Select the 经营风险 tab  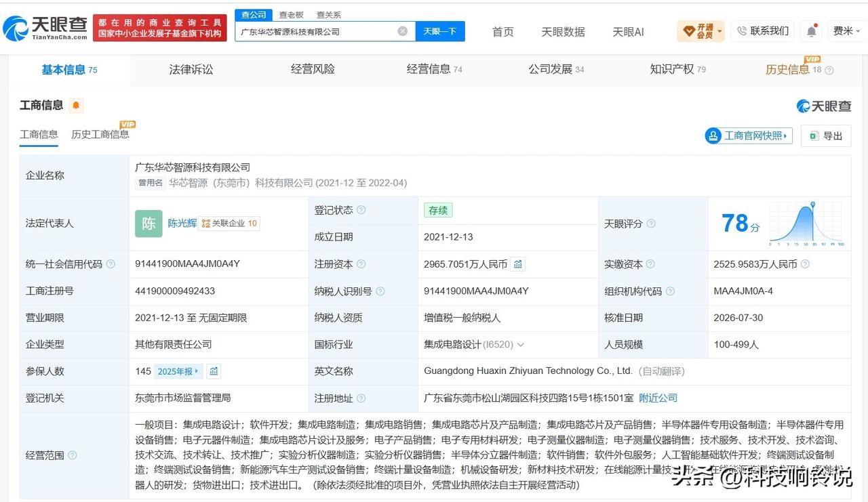tap(313, 69)
